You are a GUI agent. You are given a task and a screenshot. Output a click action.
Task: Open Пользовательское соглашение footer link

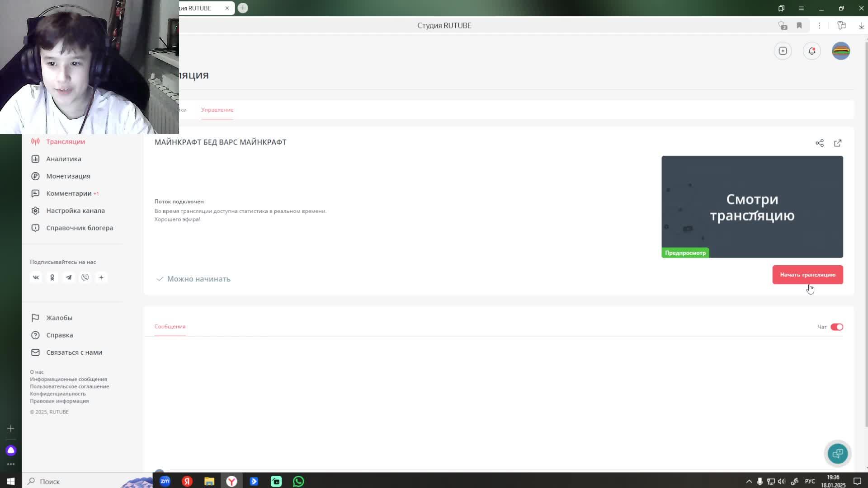tap(69, 386)
